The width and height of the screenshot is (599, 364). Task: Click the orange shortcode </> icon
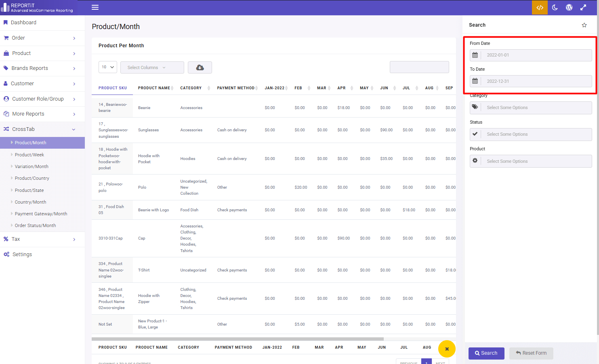(540, 7)
